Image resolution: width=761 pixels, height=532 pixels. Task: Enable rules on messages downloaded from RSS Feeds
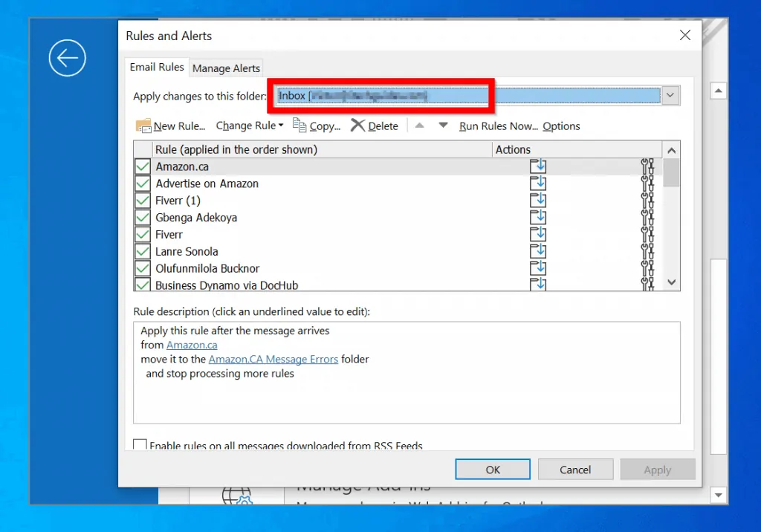[x=140, y=444]
